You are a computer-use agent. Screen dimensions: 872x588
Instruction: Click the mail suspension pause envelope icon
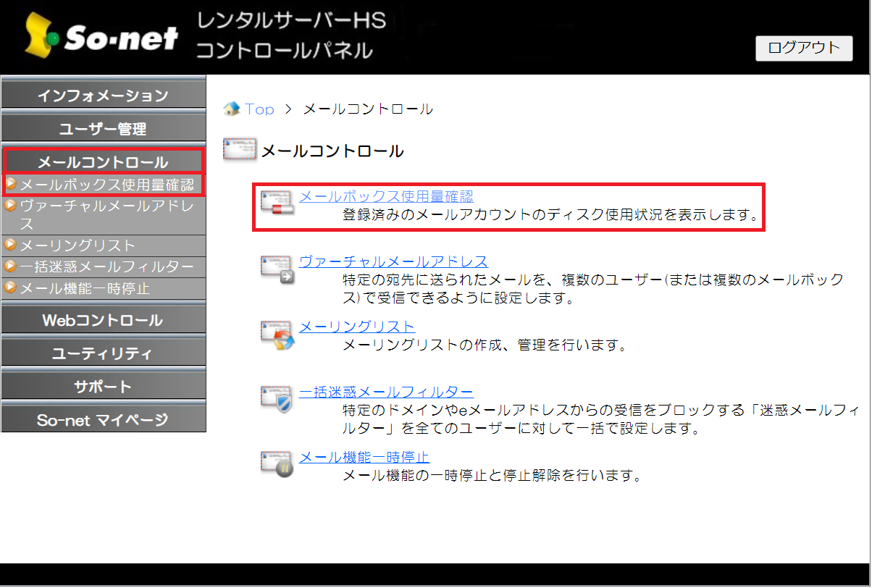click(x=278, y=464)
